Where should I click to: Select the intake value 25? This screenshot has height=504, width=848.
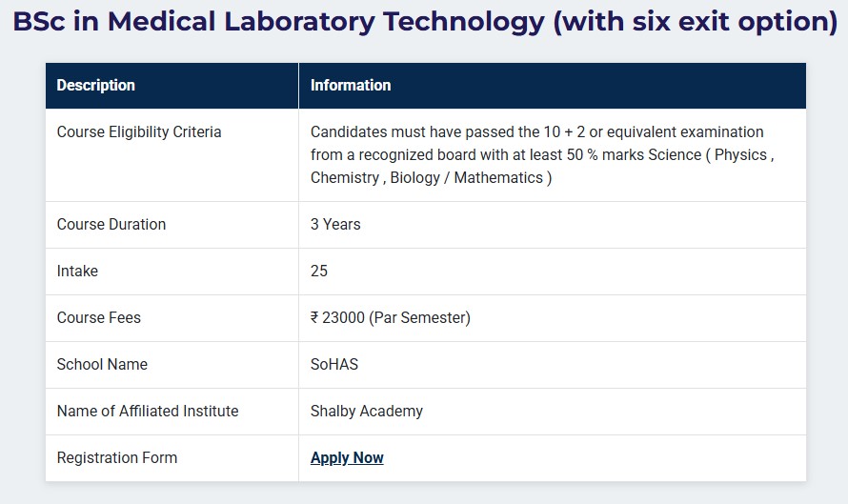click(319, 272)
